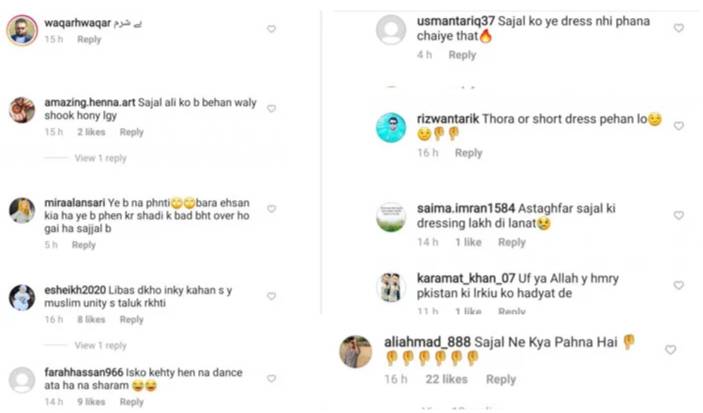Toggle like on saima.imran1584's comment
Image resolution: width=703 pixels, height=413 pixels.
click(679, 216)
